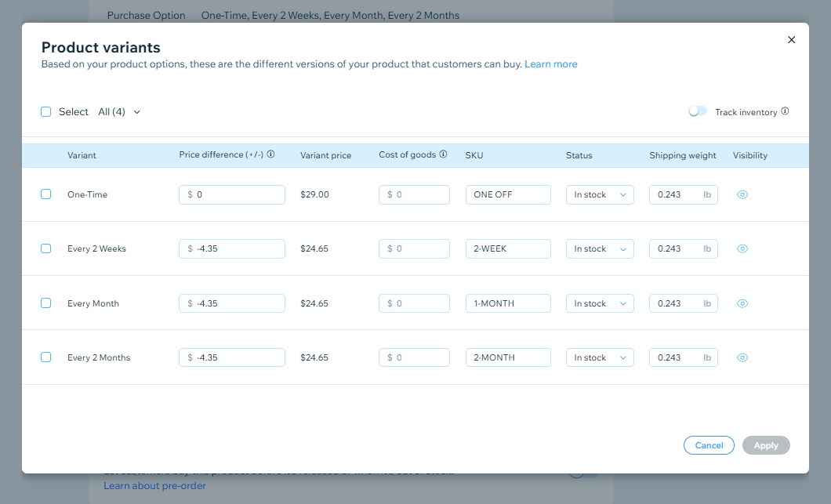The image size is (831, 504).
Task: Click the 2-WEEK SKU field
Action: point(508,248)
